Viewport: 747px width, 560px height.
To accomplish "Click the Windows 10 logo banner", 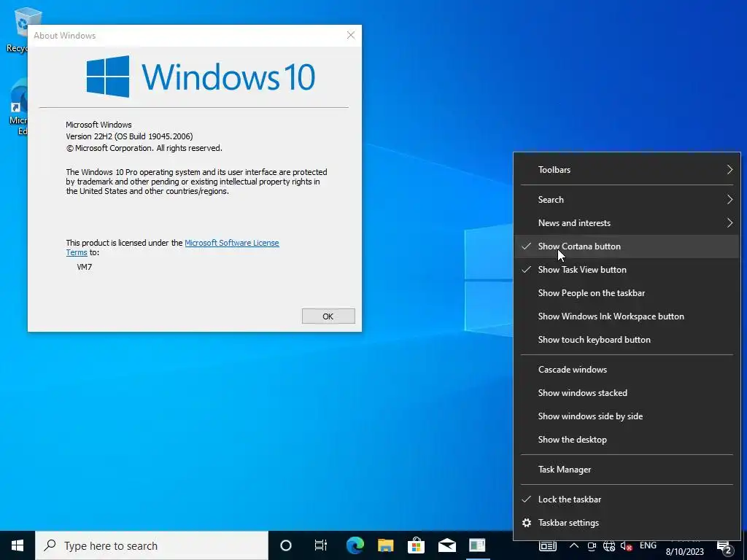I will click(x=201, y=76).
